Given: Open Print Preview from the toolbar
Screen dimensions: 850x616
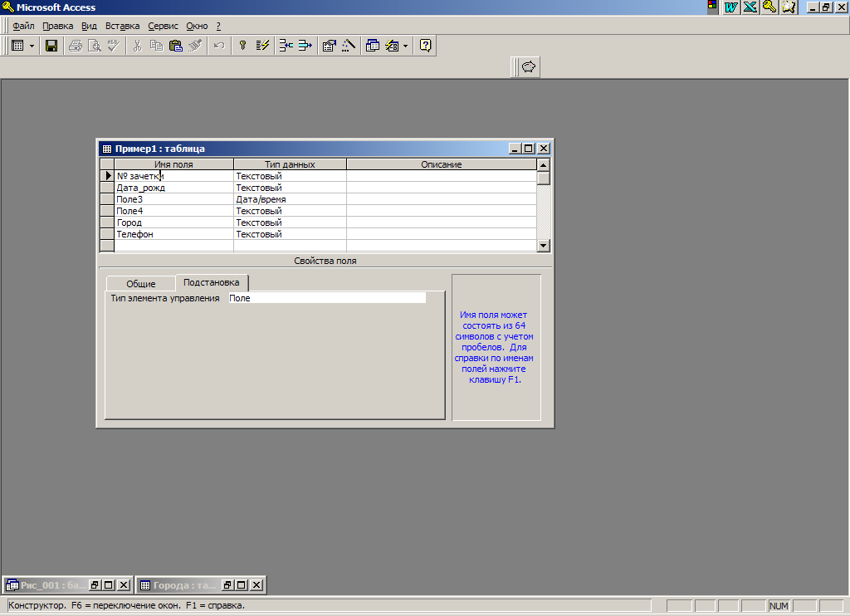Looking at the screenshot, I should click(x=95, y=46).
